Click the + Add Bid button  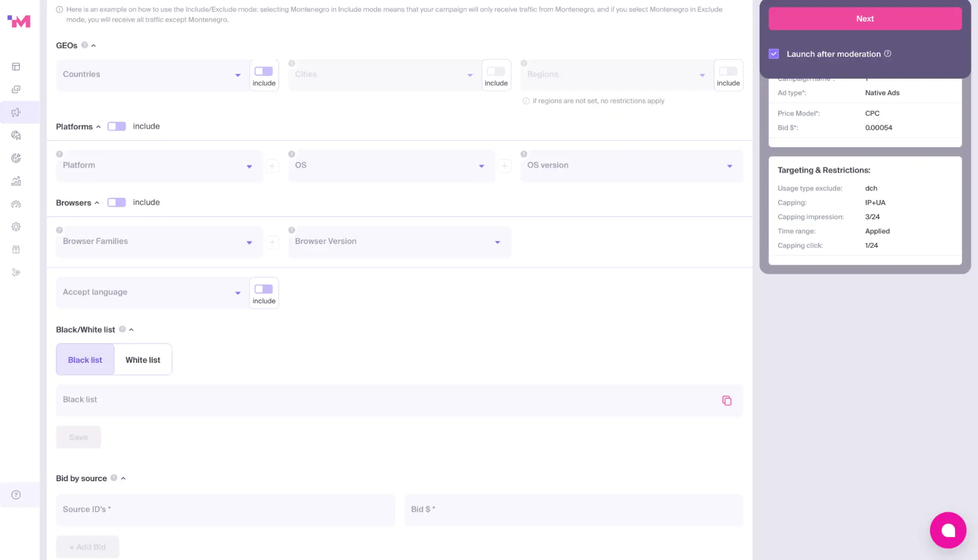(88, 547)
